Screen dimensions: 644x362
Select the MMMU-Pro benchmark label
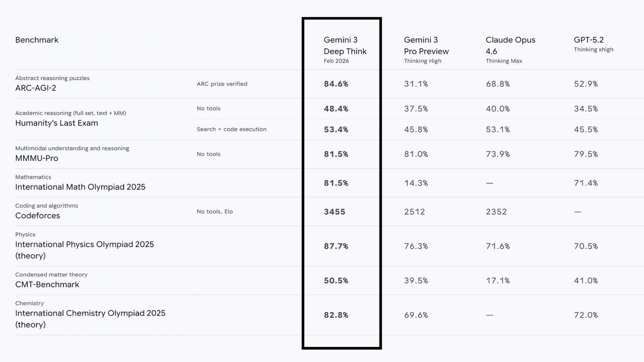(x=37, y=158)
